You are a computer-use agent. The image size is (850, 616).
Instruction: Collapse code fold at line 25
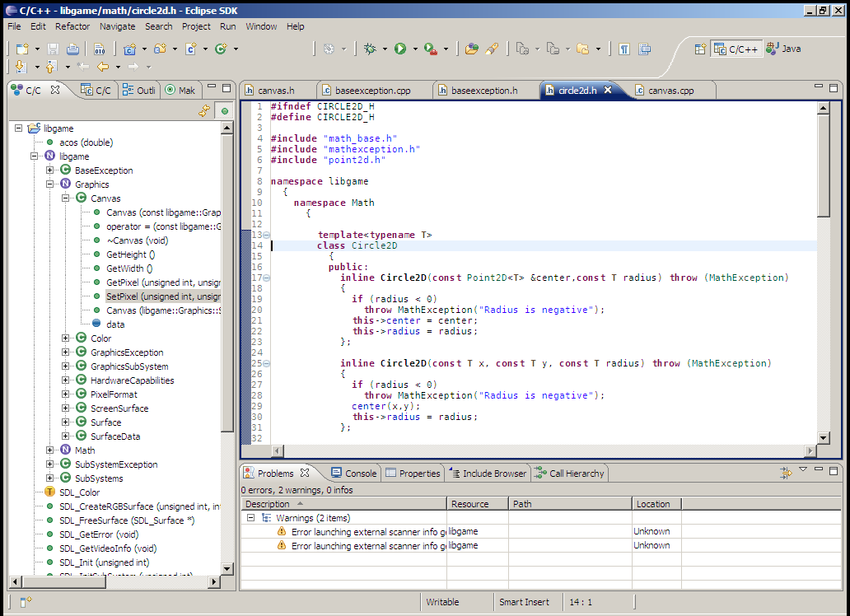(x=266, y=363)
